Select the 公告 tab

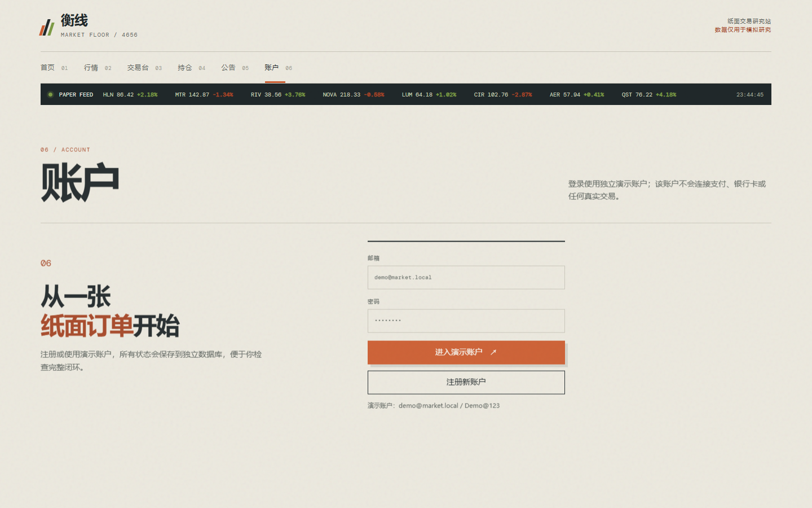click(x=235, y=68)
